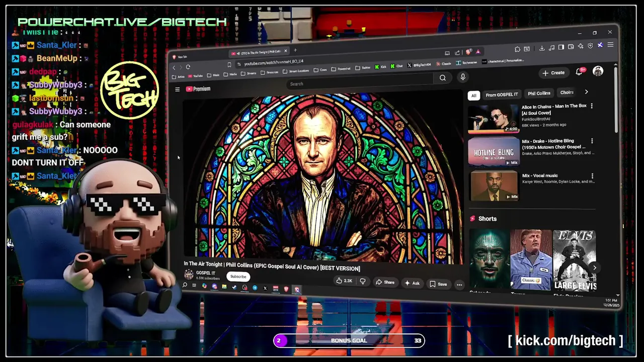The height and width of the screenshot is (362, 644).
Task: Start voice search with microphone icon
Action: pyautogui.click(x=463, y=77)
